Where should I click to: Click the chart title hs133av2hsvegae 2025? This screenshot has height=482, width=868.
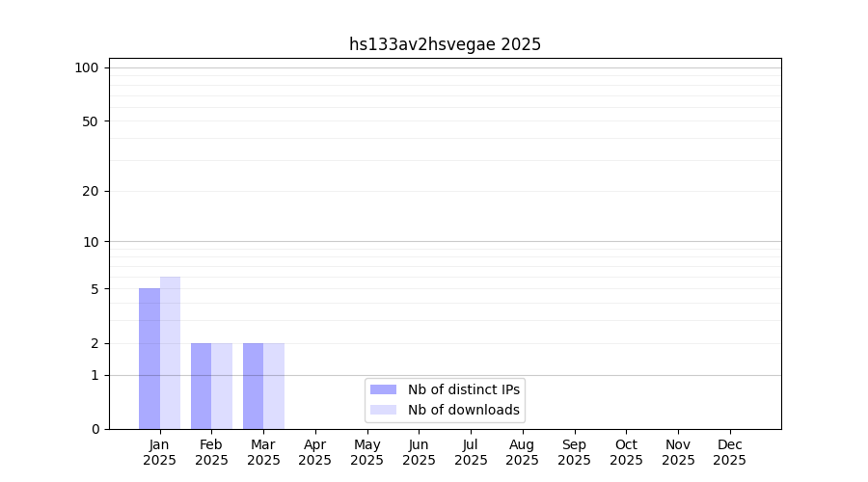coord(445,44)
